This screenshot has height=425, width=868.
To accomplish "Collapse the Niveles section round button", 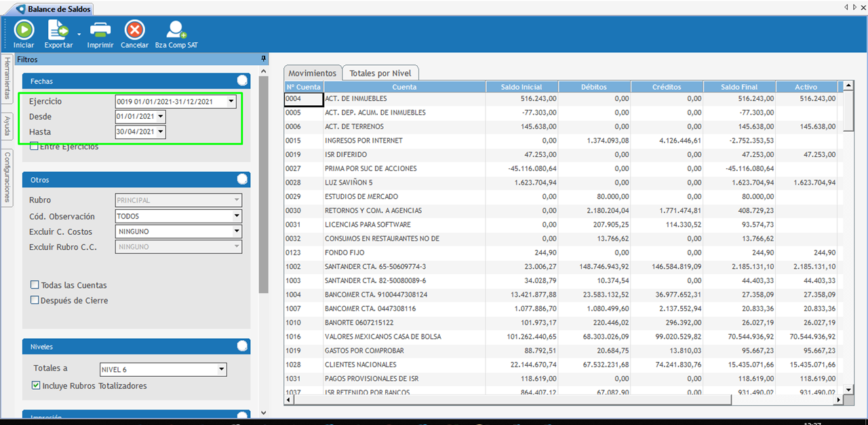I will coord(242,346).
